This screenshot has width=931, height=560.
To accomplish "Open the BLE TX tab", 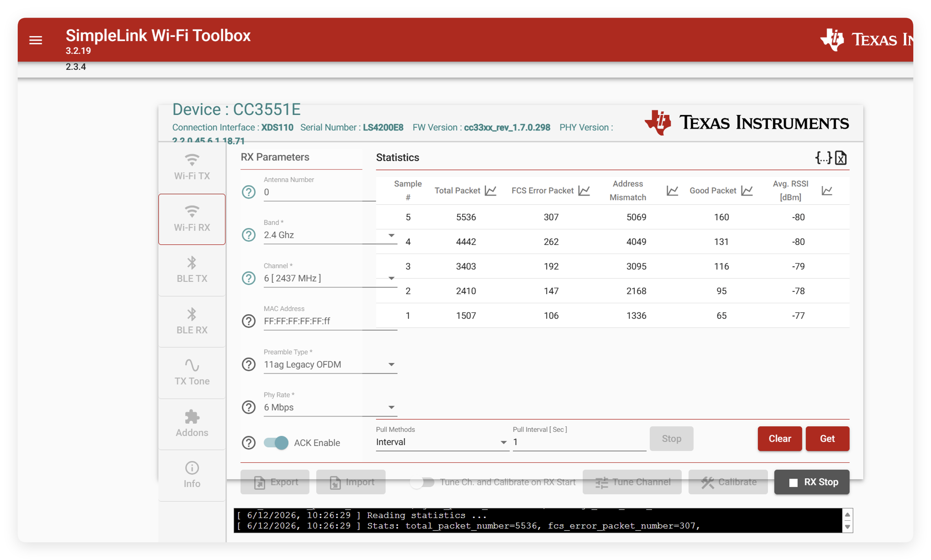I will click(192, 270).
